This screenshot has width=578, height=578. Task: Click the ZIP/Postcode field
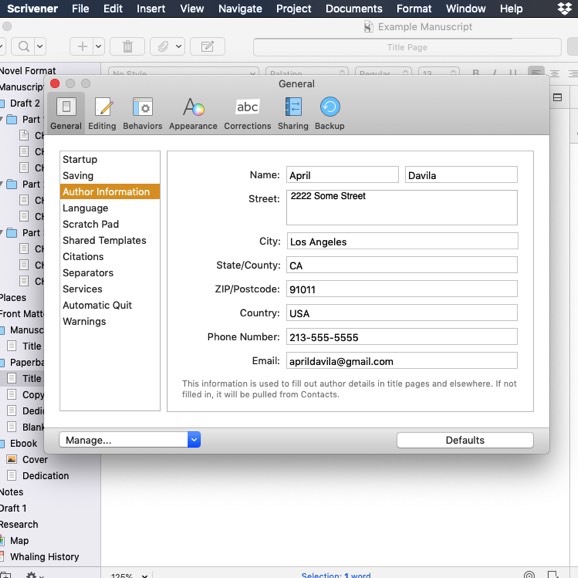[402, 289]
